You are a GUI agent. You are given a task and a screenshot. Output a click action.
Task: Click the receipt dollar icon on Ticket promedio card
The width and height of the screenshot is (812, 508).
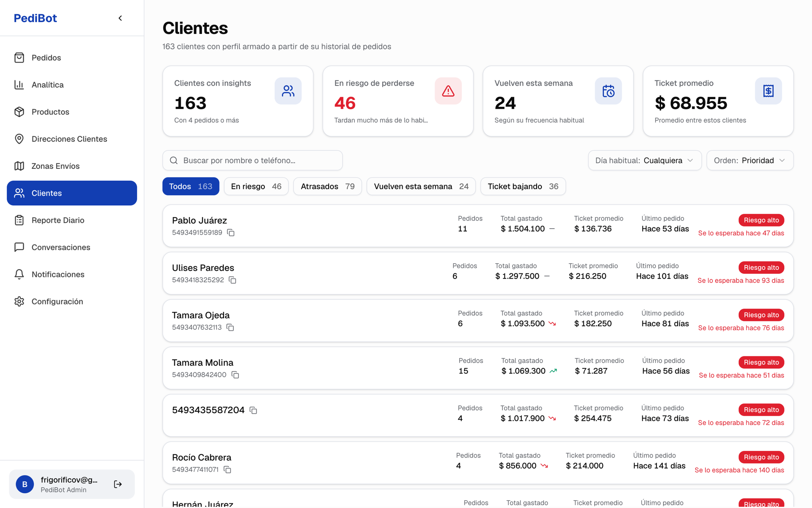768,91
